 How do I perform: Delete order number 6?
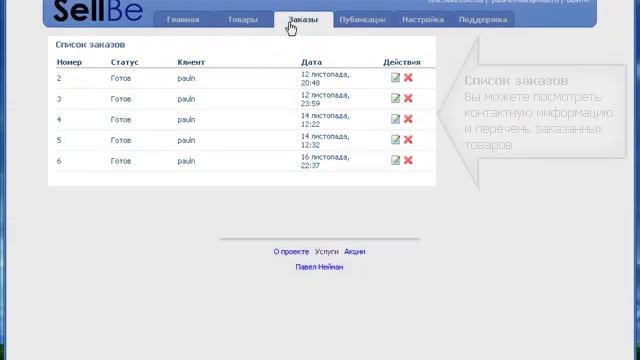point(408,160)
